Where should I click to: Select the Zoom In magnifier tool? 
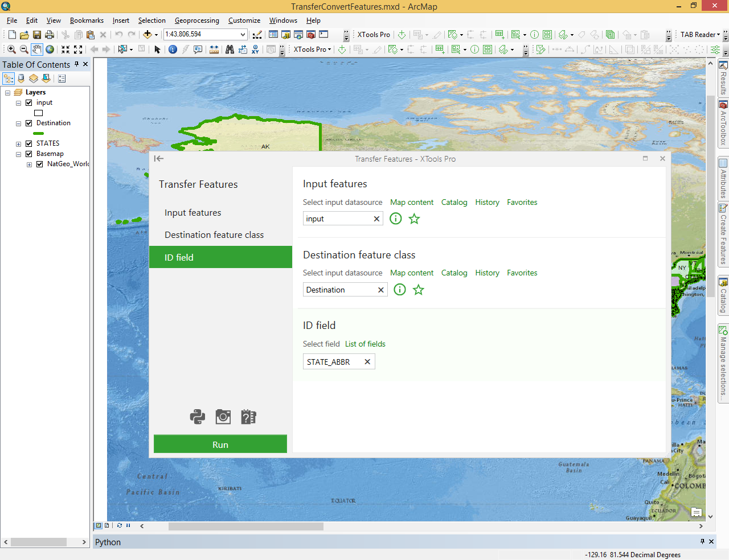11,50
